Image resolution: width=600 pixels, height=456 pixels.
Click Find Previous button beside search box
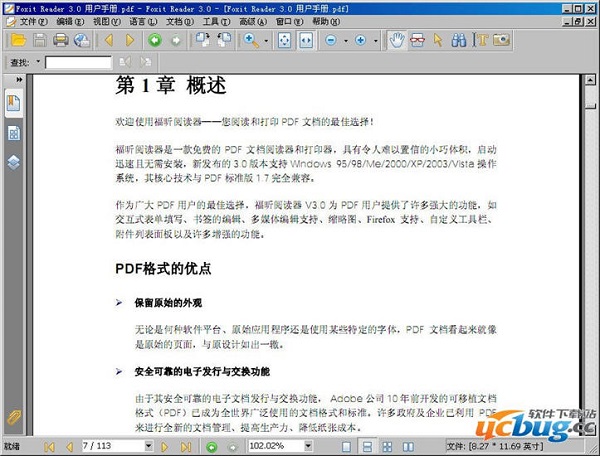[125, 62]
